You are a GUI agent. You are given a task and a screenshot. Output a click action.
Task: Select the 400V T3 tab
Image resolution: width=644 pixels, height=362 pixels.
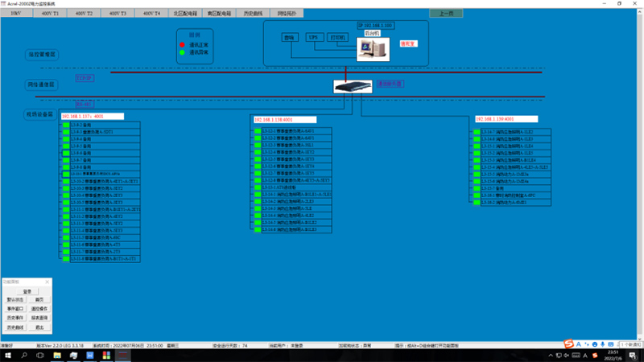pos(117,14)
